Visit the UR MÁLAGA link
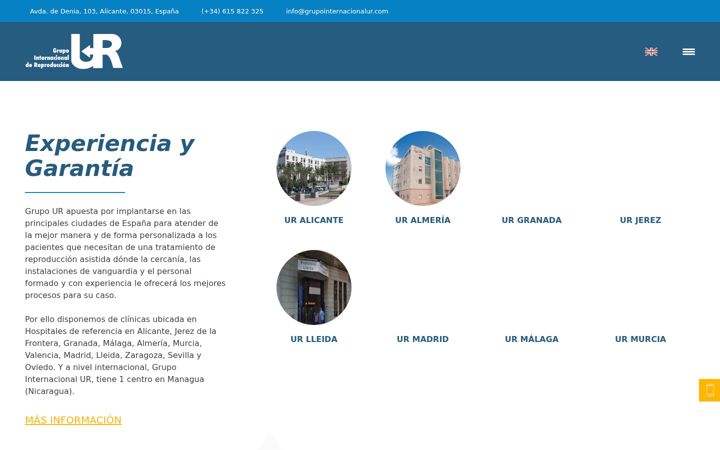The height and width of the screenshot is (450, 720). pos(532,339)
